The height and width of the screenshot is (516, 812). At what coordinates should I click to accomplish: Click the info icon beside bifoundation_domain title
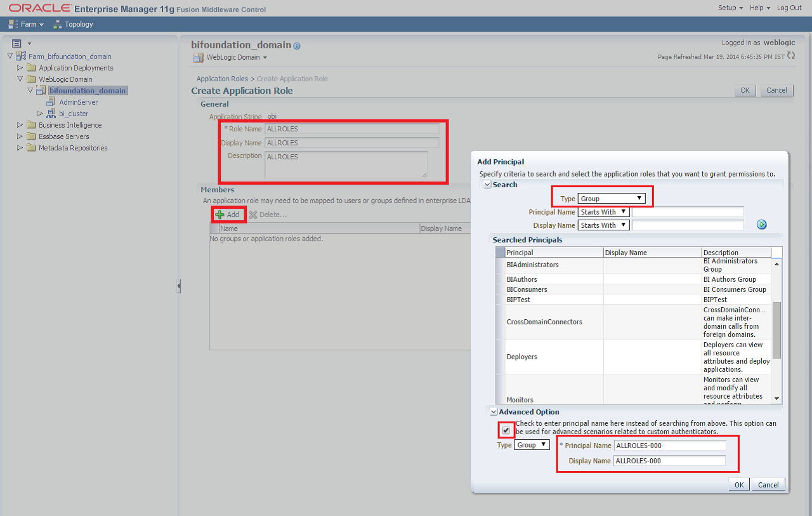click(x=297, y=46)
